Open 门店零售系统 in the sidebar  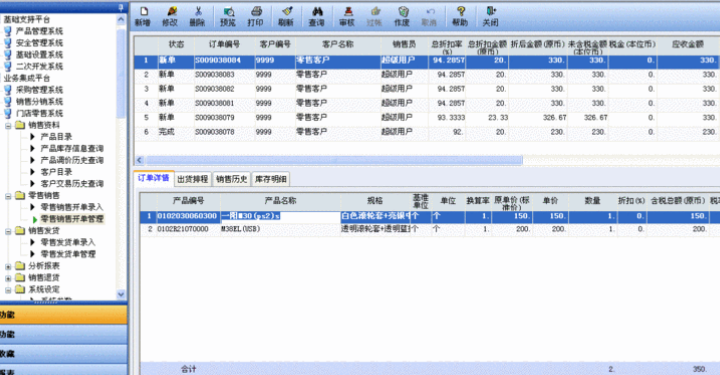(39, 113)
